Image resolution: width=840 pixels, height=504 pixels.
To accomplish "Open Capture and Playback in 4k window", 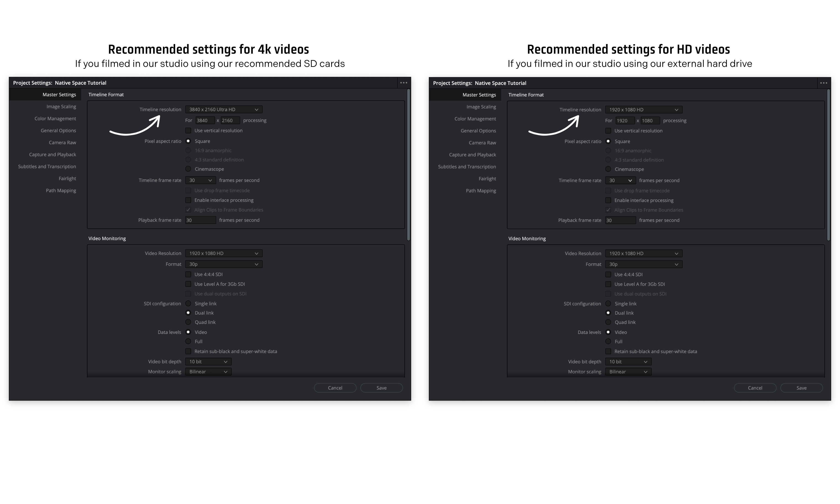I will tap(53, 155).
